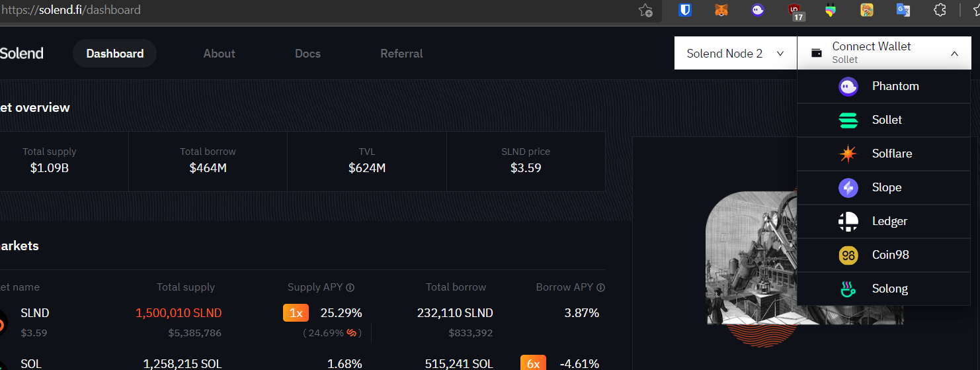Click the Borrow APY column header
This screenshot has width=980, height=370.
tap(564, 287)
